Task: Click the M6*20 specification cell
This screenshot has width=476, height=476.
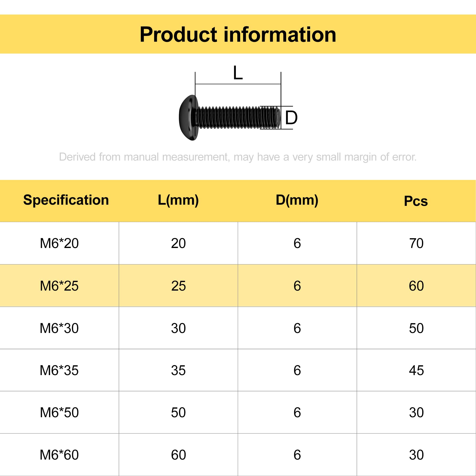Action: (59, 243)
